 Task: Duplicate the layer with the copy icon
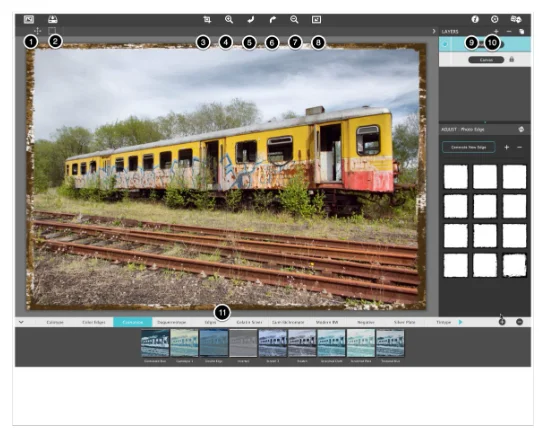521,31
